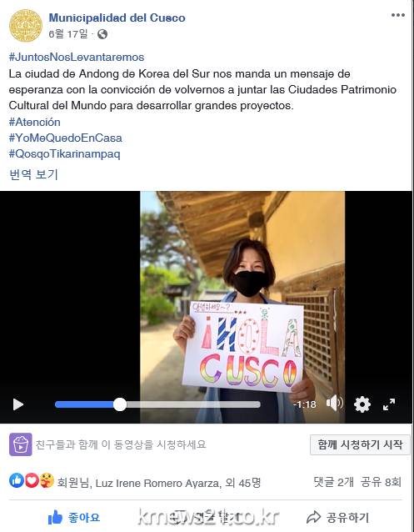The image size is (414, 532).
Task: Click the #QosqoTikarinampaq hashtag
Action: (x=64, y=153)
